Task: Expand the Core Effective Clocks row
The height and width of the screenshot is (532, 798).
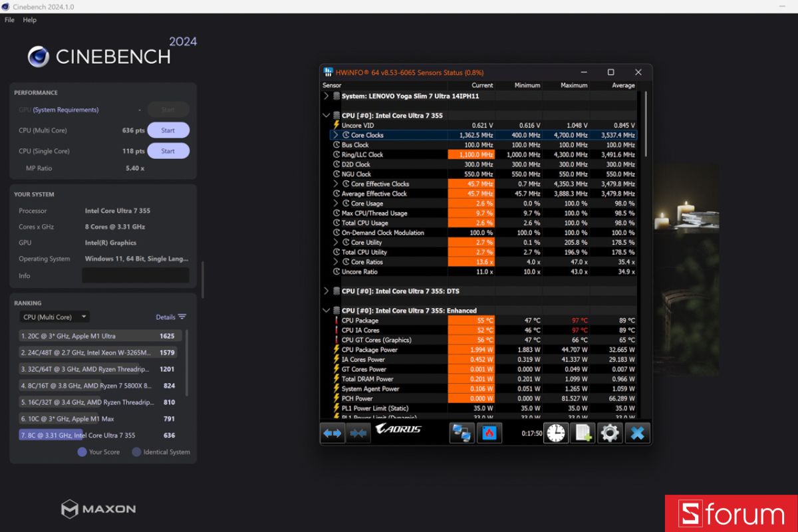Action: [336, 184]
